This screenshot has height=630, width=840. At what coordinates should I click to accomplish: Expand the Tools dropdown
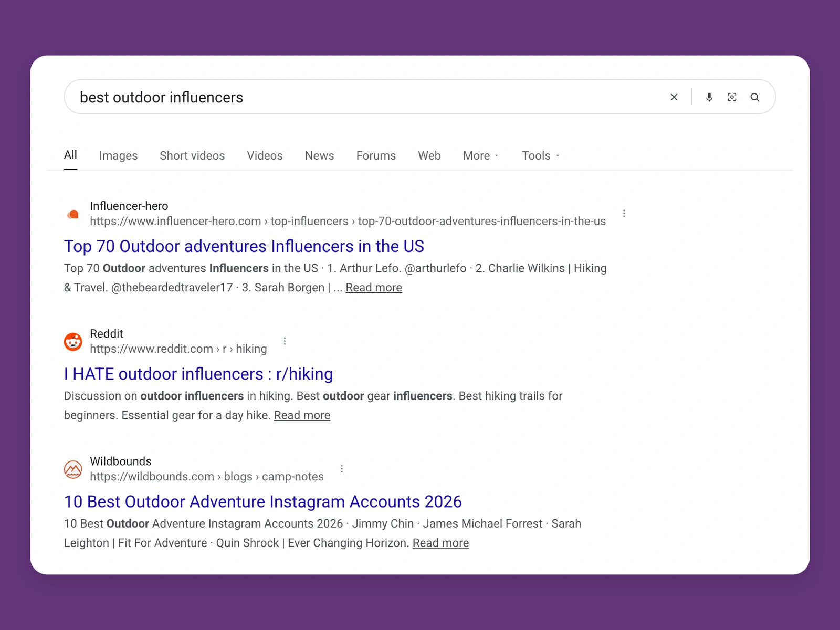click(541, 156)
